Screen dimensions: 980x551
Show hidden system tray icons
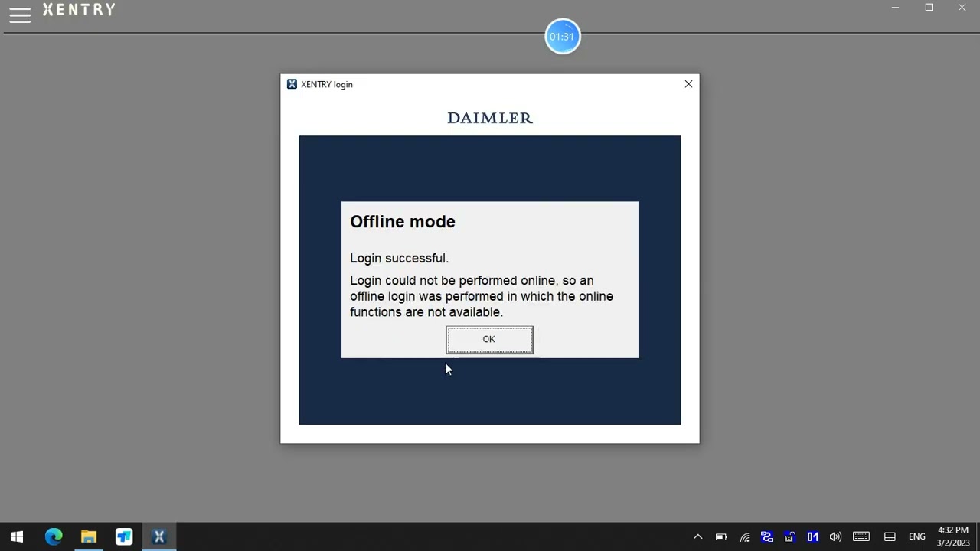click(x=697, y=537)
